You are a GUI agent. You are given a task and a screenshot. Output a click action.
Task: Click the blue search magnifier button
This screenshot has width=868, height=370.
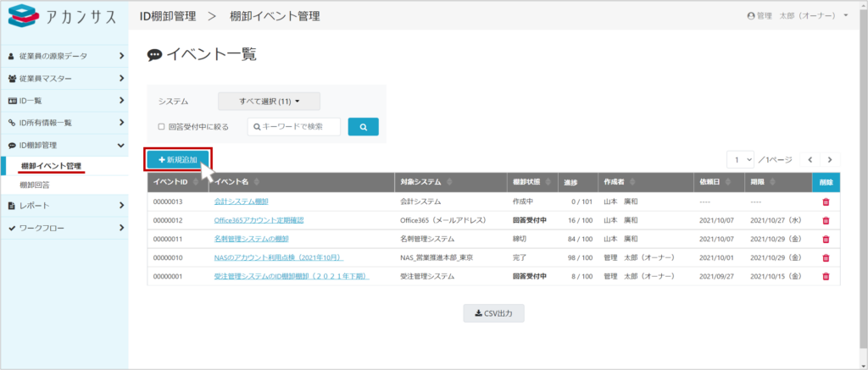point(363,127)
